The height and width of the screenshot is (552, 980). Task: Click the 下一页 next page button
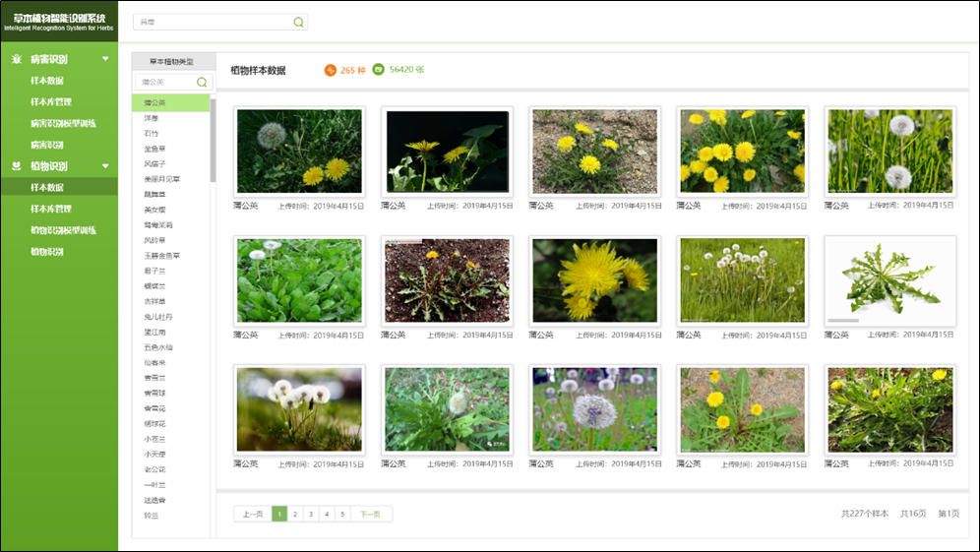[x=370, y=514]
